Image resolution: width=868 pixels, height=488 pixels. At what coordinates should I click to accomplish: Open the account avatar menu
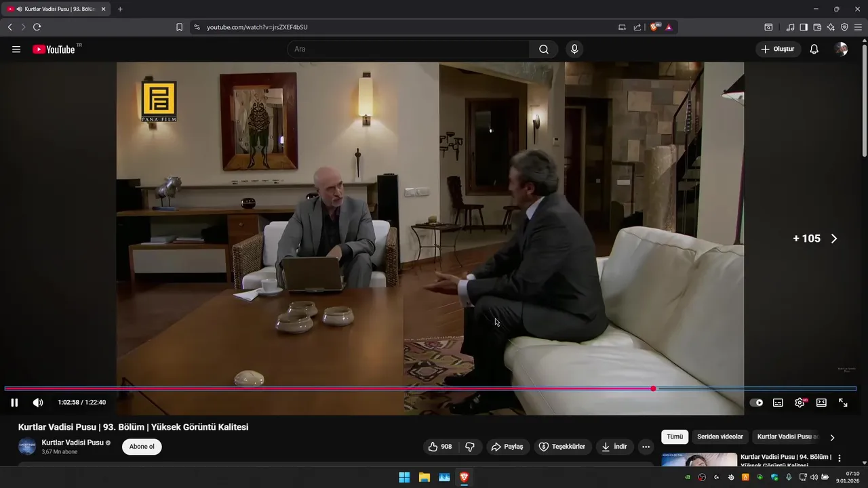tap(841, 49)
